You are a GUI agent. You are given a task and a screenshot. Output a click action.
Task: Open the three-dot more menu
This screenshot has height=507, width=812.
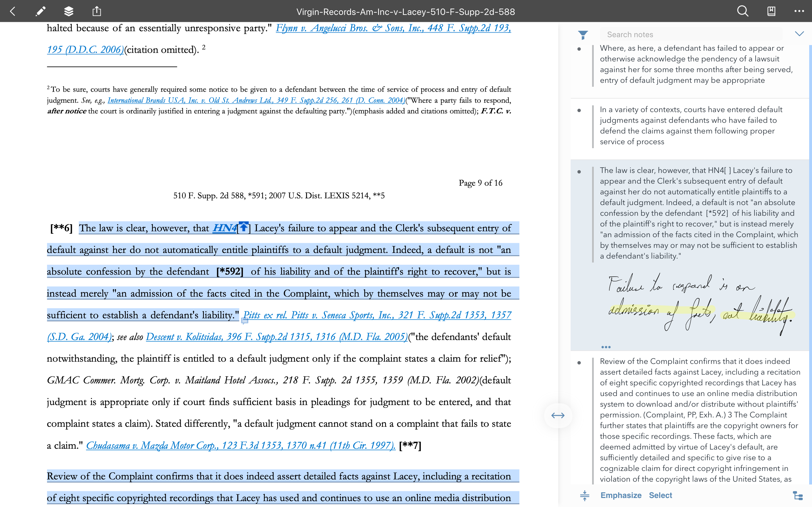coord(799,11)
